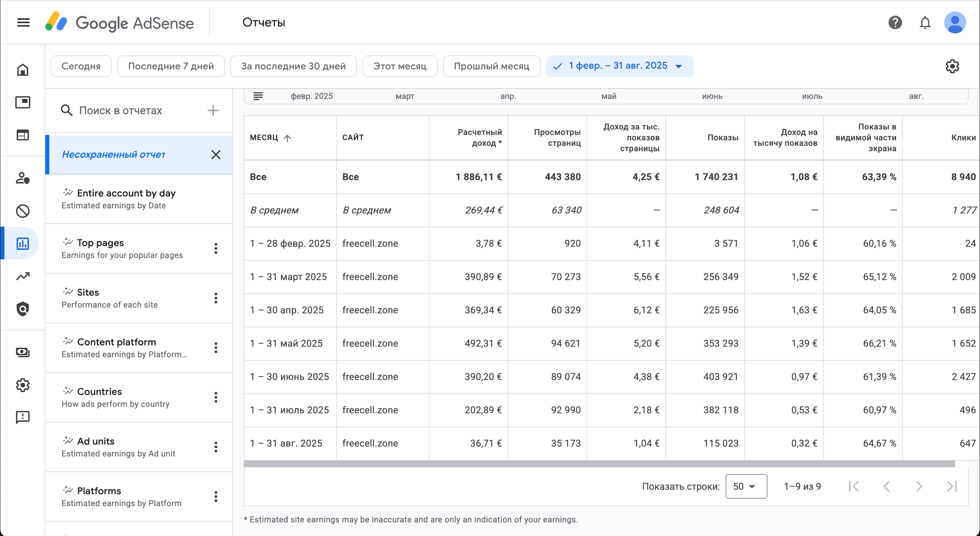Select the Сегодня date chip
The height and width of the screenshot is (536, 980).
(81, 66)
